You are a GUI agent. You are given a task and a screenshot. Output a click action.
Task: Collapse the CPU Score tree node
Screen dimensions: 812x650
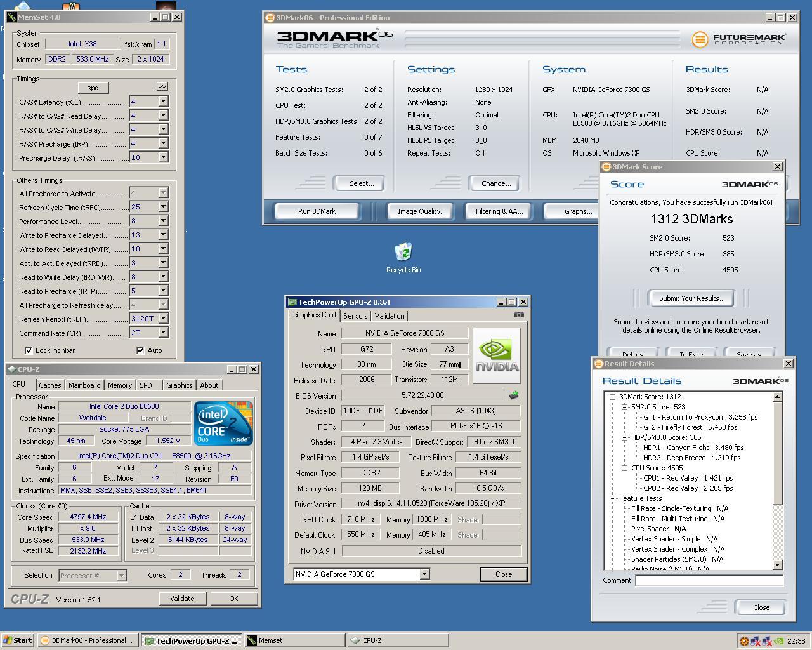tap(624, 468)
